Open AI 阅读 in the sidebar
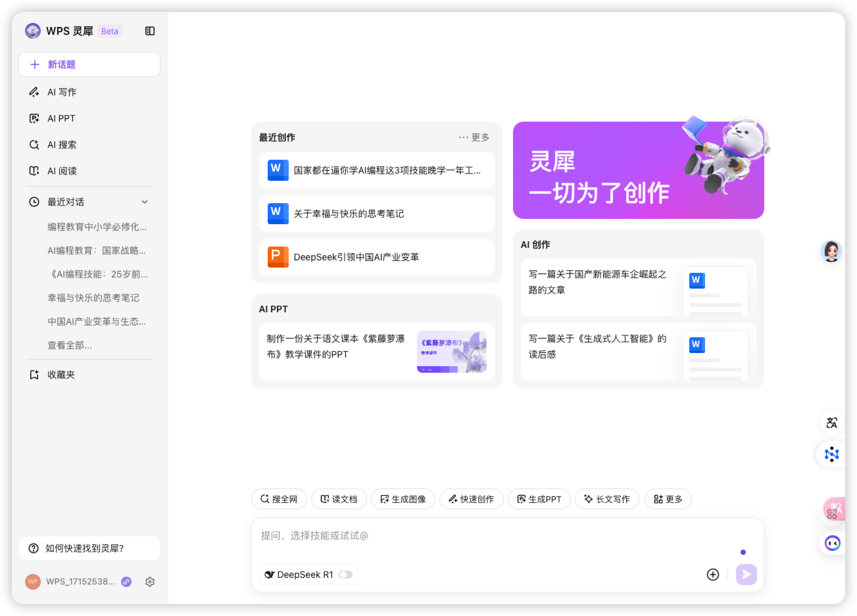The image size is (857, 616). click(89, 171)
